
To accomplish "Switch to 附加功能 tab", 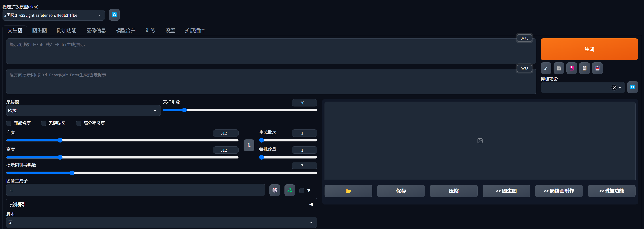I will (66, 30).
